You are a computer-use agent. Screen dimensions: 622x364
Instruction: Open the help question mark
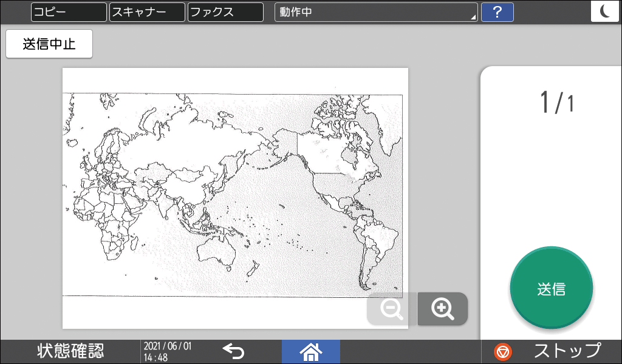[x=497, y=12]
